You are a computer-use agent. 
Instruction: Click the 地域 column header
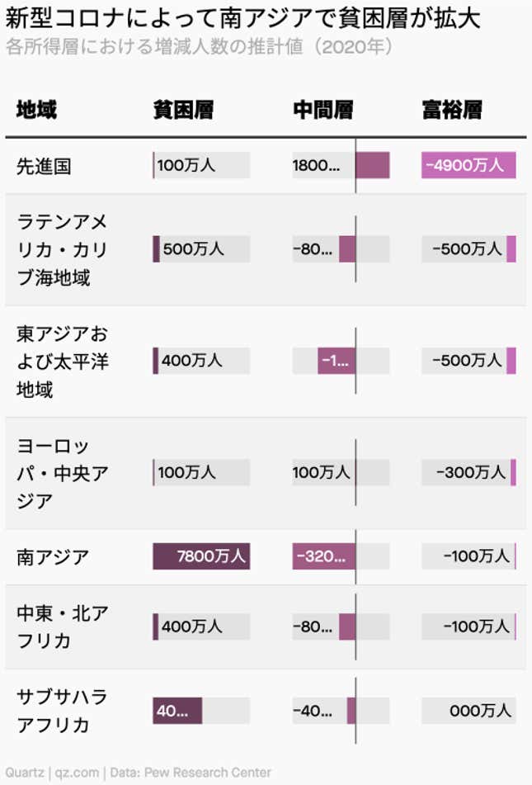[x=36, y=110]
